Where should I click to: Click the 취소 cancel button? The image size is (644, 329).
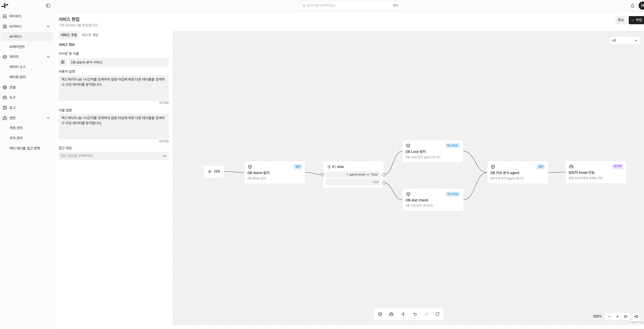point(621,20)
